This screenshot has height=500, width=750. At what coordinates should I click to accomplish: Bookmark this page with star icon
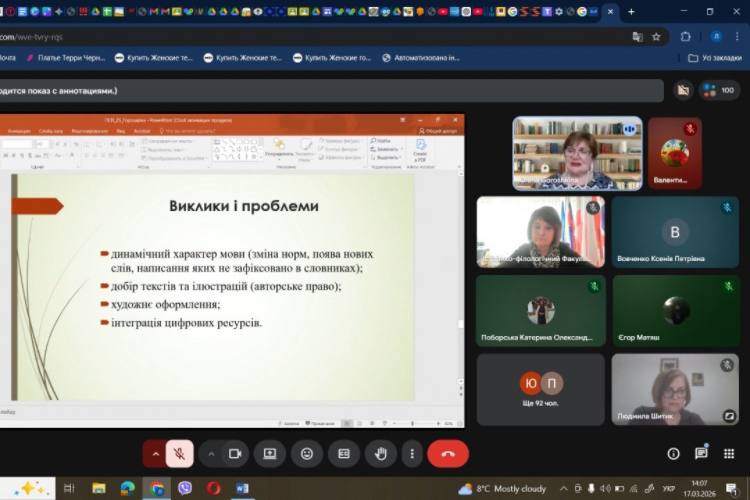tap(657, 36)
